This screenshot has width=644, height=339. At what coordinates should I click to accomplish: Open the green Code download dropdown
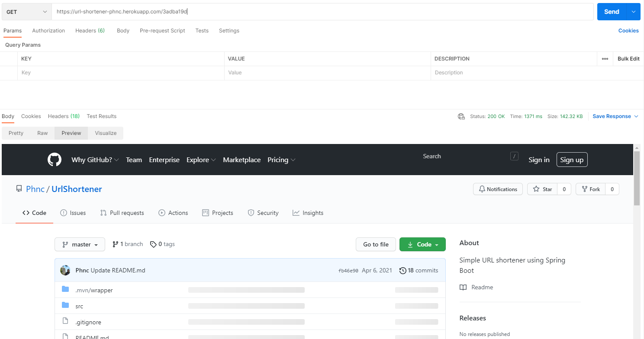click(422, 244)
